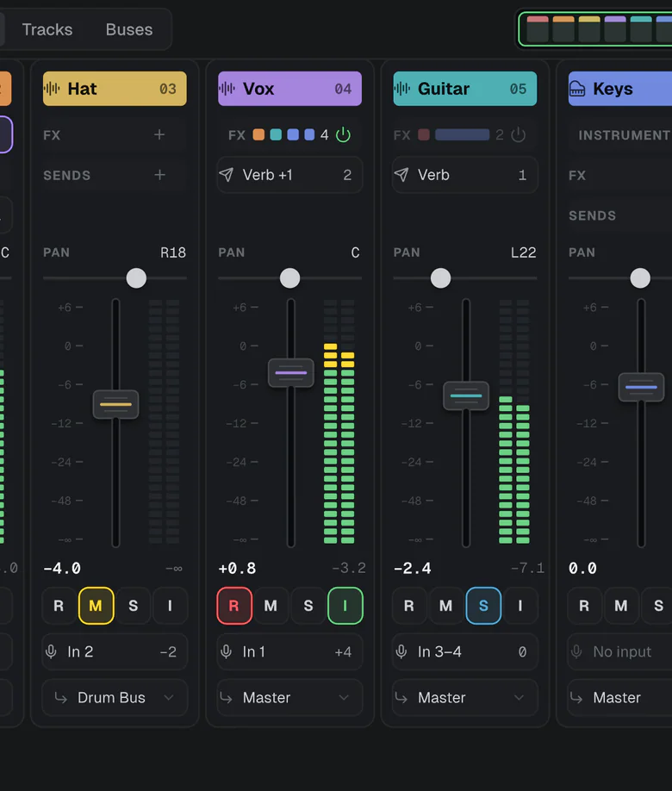
Task: Arm record on the Hat track
Action: point(59,606)
